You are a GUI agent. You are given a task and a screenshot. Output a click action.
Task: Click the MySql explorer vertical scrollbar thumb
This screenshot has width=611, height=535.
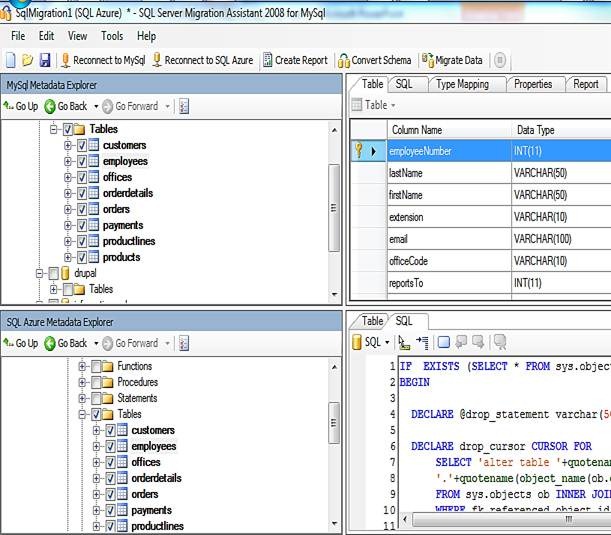pos(334,208)
